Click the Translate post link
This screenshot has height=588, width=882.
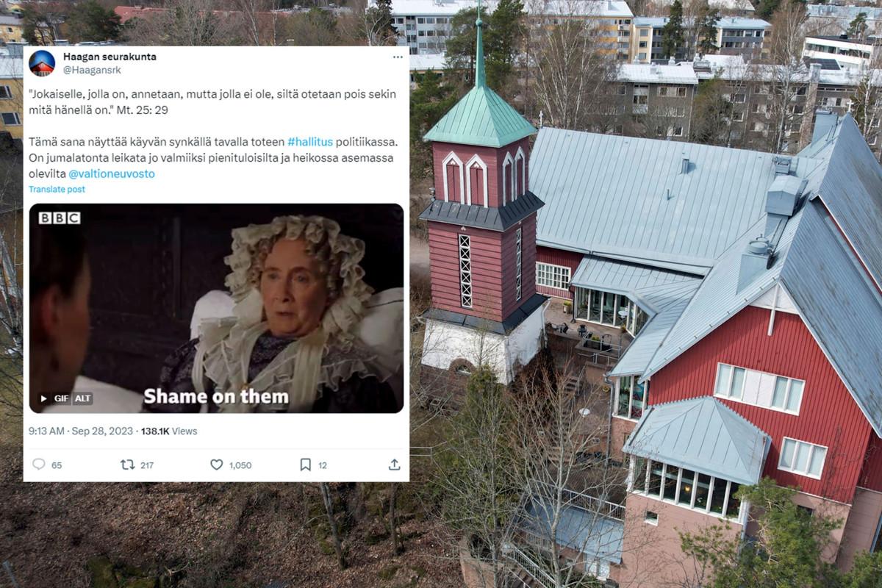57,189
